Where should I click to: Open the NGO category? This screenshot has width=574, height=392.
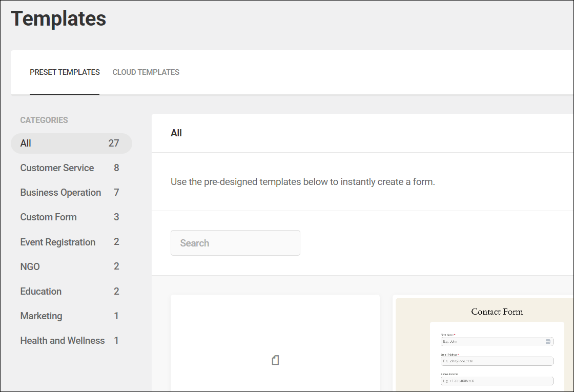click(x=30, y=266)
